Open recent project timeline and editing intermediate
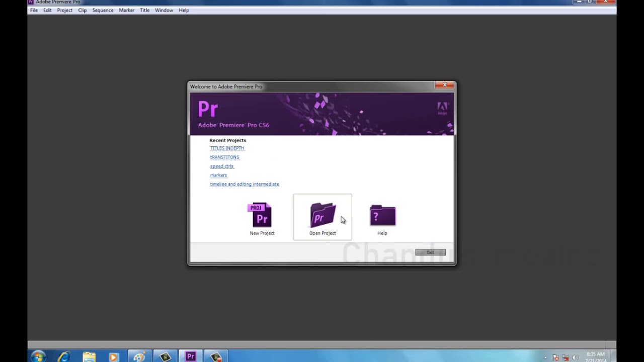Image resolution: width=644 pixels, height=362 pixels. click(245, 185)
